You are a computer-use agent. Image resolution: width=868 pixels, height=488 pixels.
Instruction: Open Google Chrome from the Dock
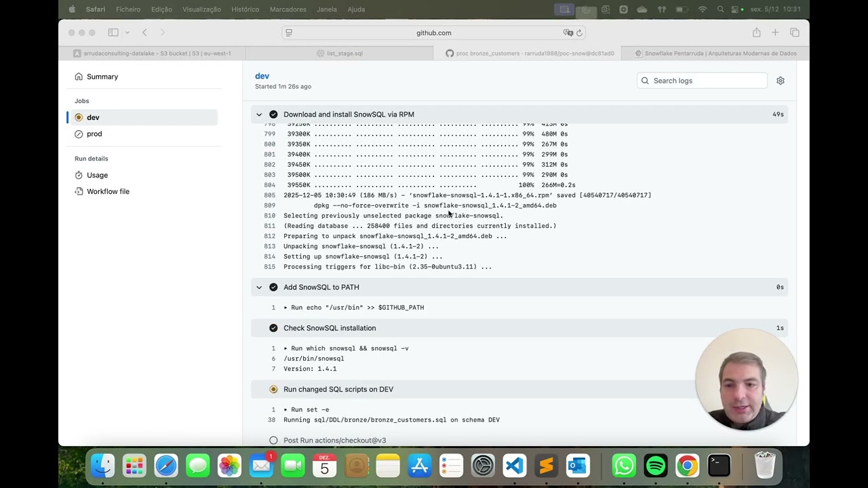point(687,466)
